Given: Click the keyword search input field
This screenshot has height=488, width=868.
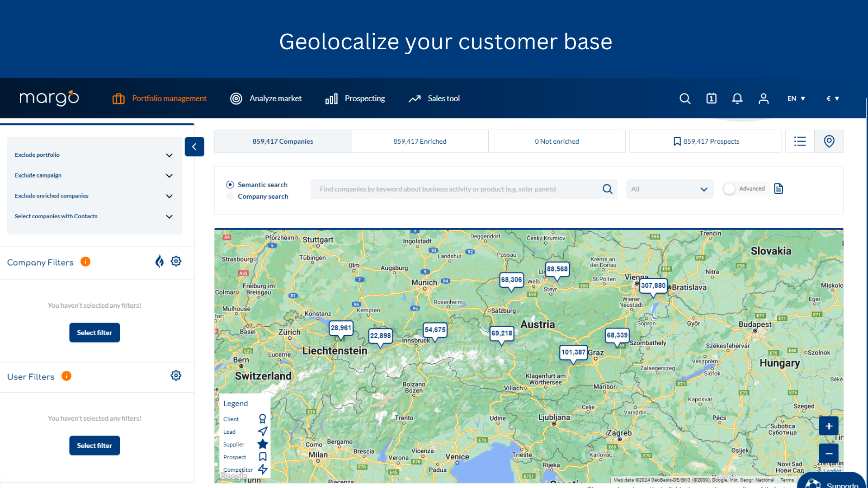Looking at the screenshot, I should coord(457,189).
